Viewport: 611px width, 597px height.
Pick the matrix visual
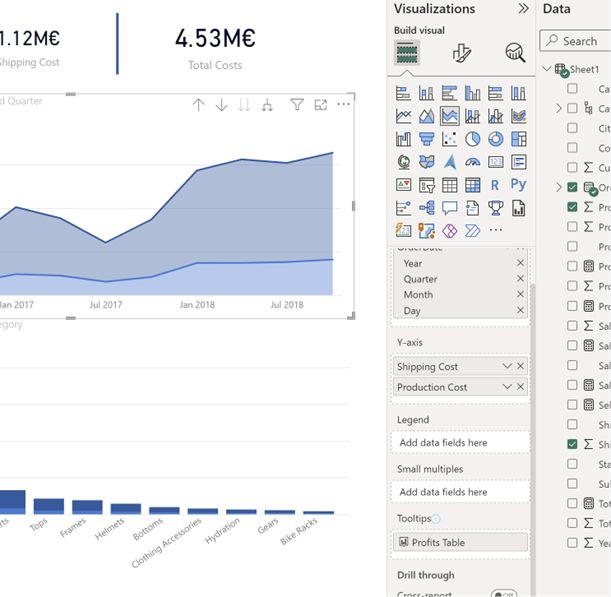(473, 185)
